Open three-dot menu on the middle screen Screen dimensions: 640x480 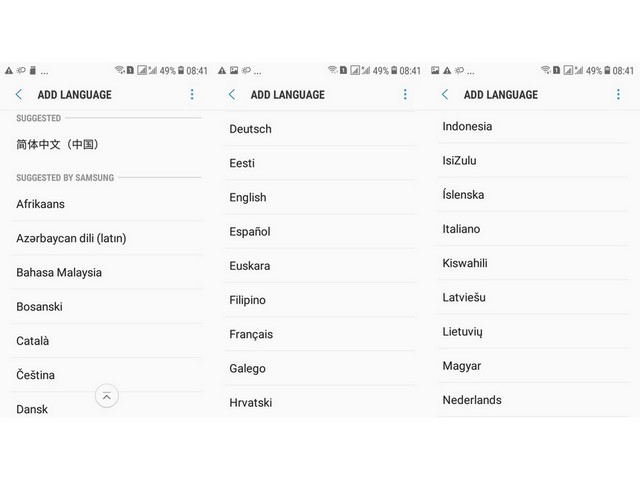pyautogui.click(x=405, y=95)
